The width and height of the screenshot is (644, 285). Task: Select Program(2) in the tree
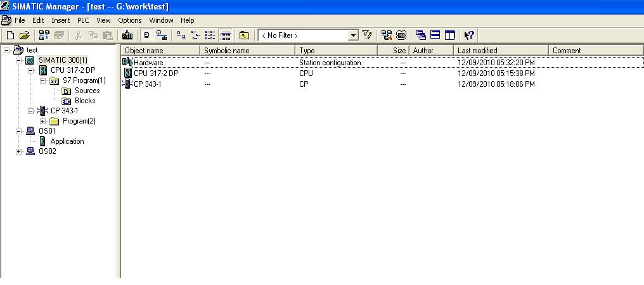[x=79, y=121]
